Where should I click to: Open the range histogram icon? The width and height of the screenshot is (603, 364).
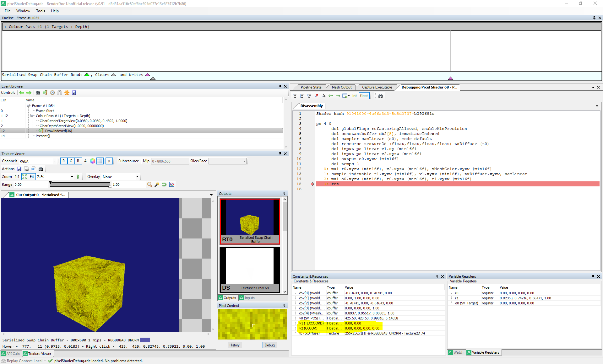(x=171, y=185)
